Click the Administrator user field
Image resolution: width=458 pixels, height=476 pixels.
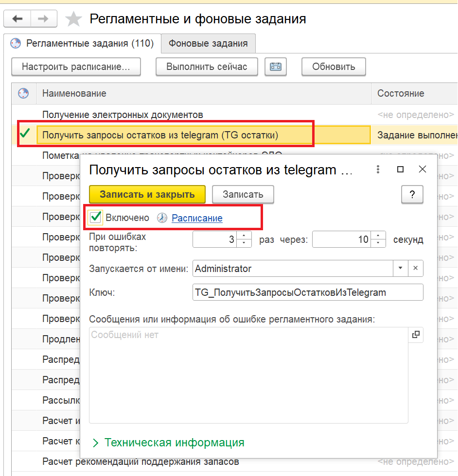point(293,268)
